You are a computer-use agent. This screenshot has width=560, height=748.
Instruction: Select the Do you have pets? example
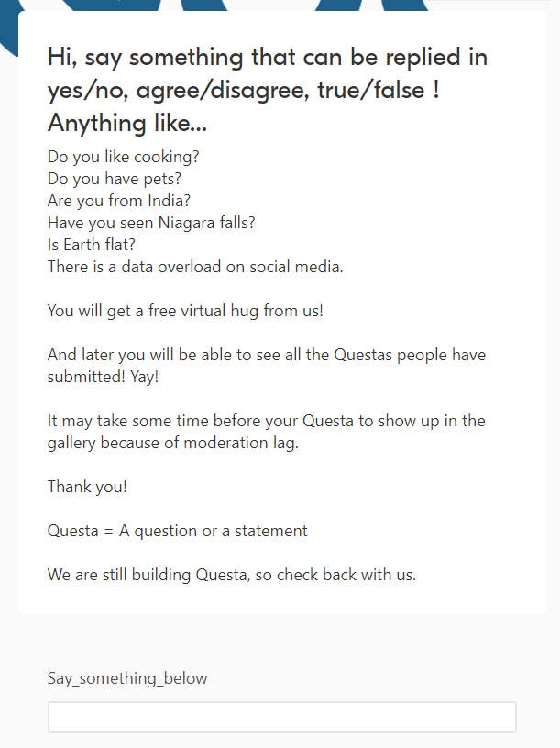(x=115, y=179)
